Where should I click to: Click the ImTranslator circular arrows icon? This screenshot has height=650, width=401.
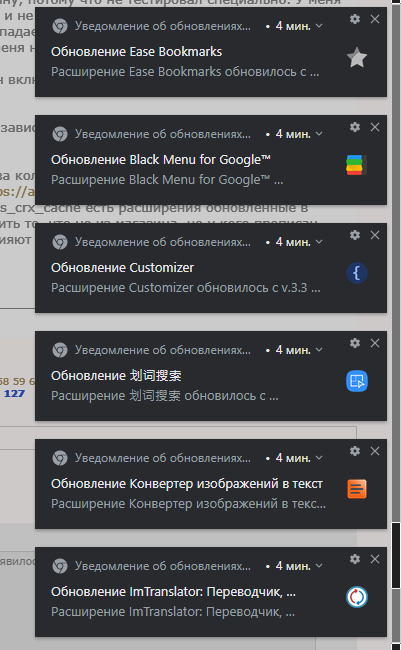tap(357, 597)
